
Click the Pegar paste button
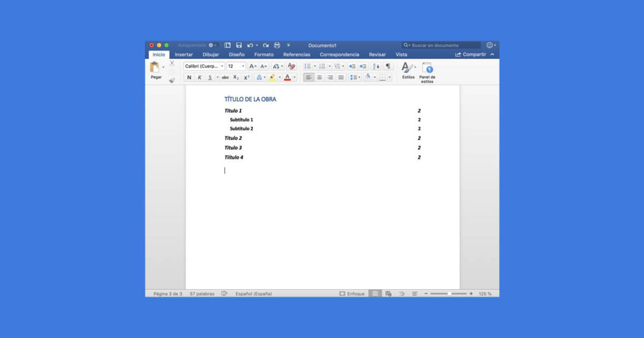click(x=155, y=70)
